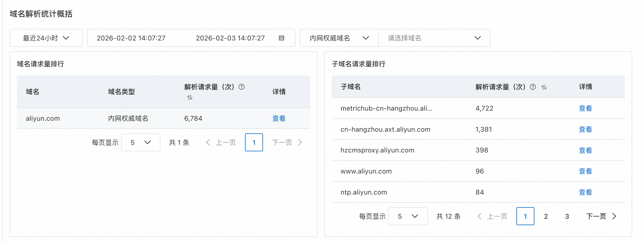Click the 内网权威域名 type cell in table
The width and height of the screenshot is (644, 242).
pyautogui.click(x=128, y=118)
